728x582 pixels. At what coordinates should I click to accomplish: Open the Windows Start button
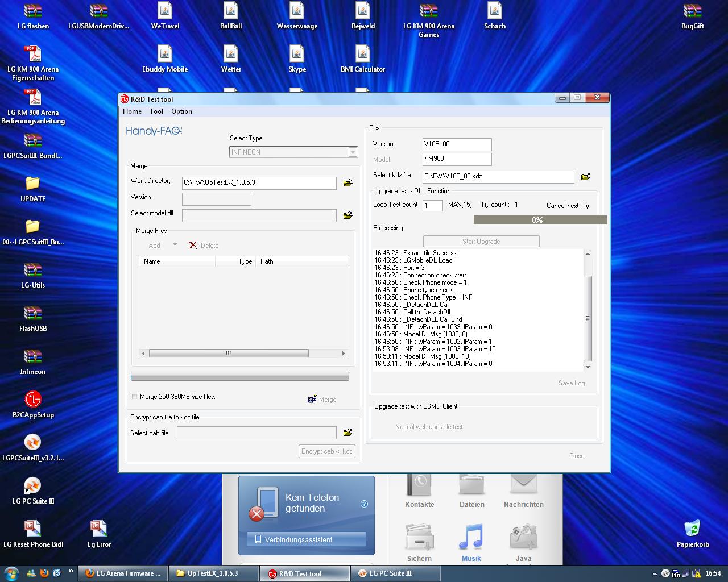point(11,573)
